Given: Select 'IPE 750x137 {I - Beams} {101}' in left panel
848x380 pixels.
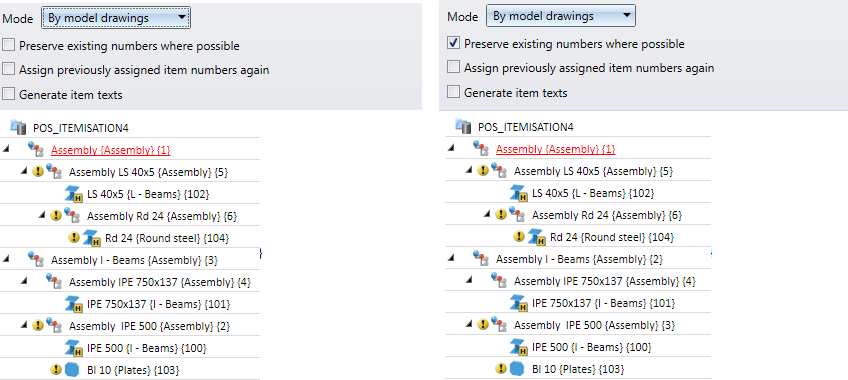Looking at the screenshot, I should click(158, 304).
